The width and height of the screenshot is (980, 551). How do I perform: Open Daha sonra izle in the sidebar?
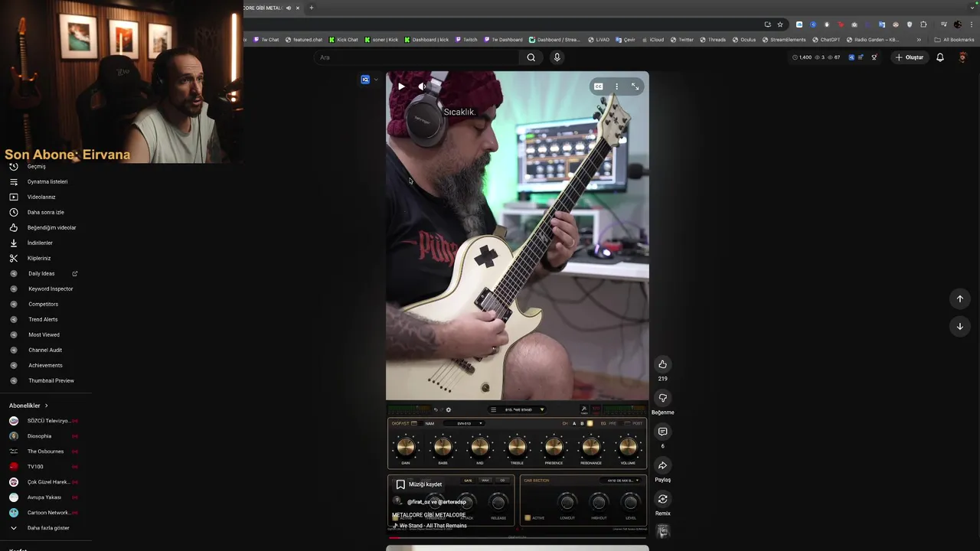point(46,212)
